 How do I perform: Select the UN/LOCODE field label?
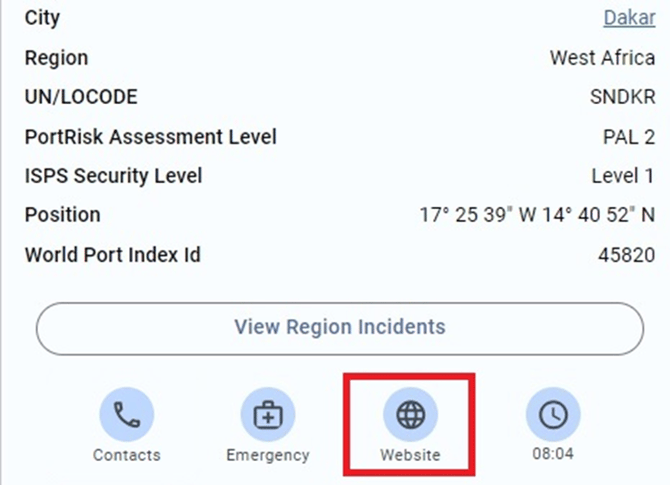coord(81,97)
